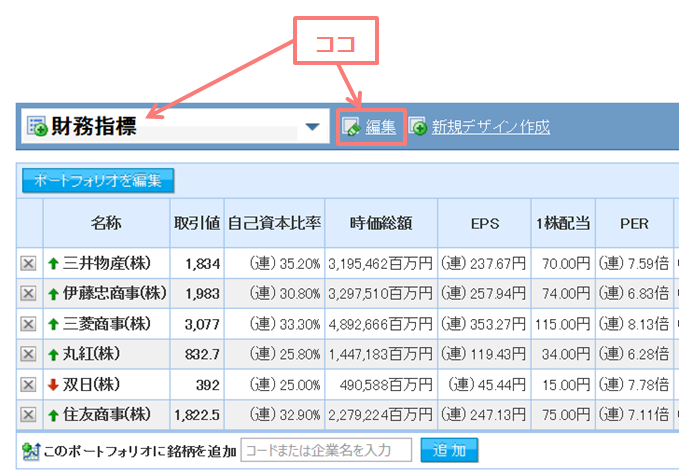The height and width of the screenshot is (476, 693).
Task: Click the 名称 column header
Action: pos(106,223)
